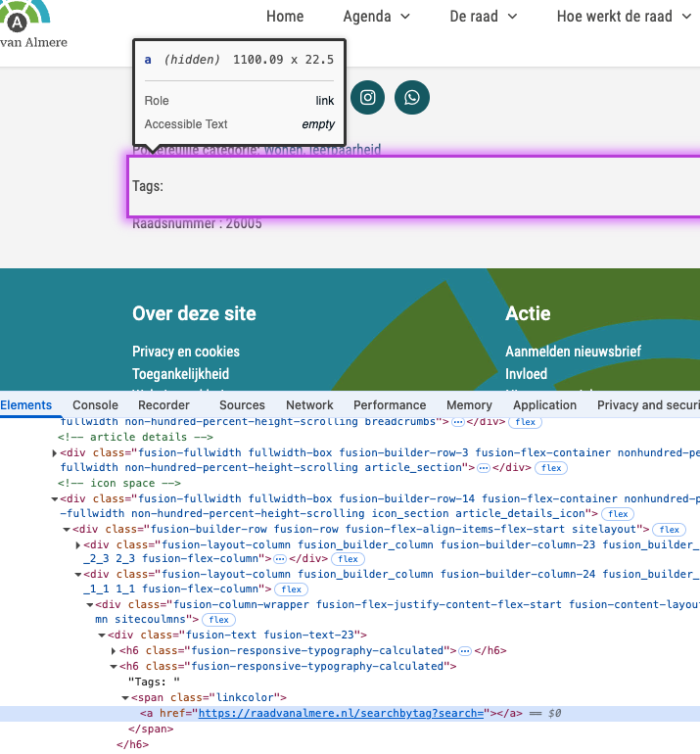700x754 pixels.
Task: Switch to the Sources tab
Action: pyautogui.click(x=242, y=405)
